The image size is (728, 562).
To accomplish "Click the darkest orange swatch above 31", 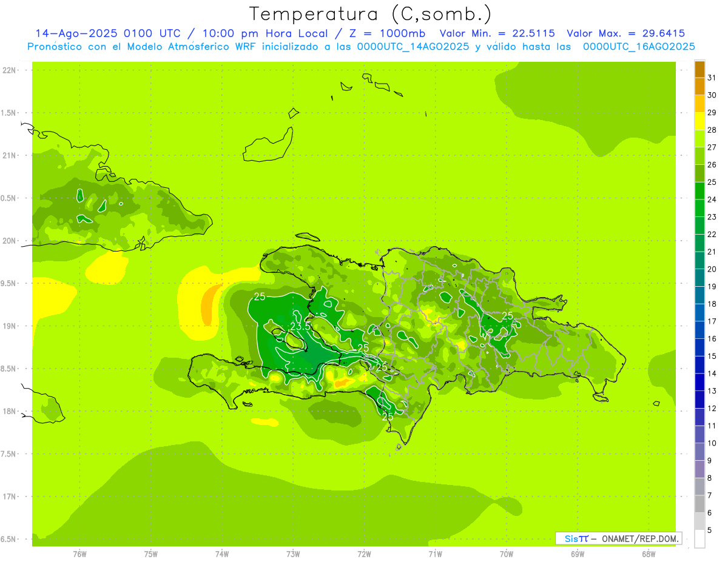I will [x=699, y=69].
